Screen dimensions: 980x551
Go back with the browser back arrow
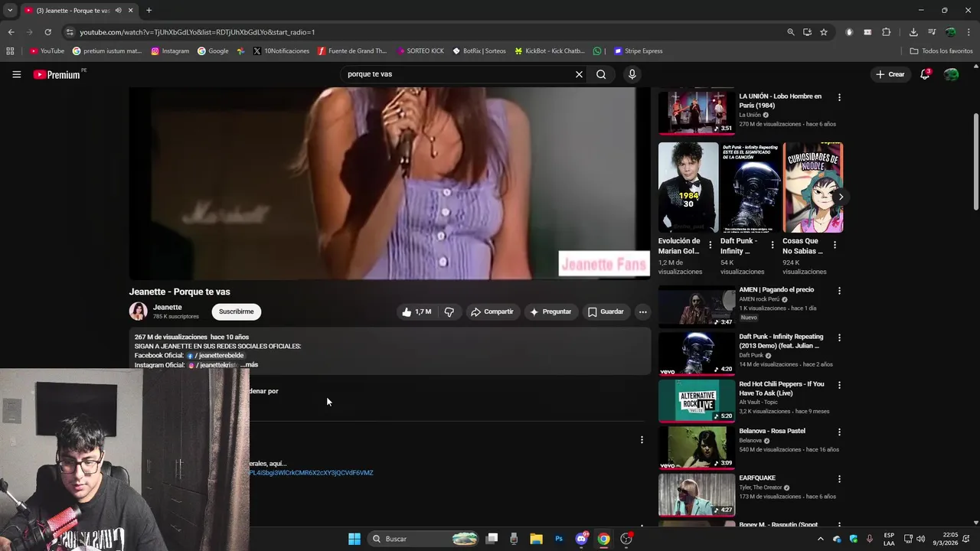click(11, 32)
